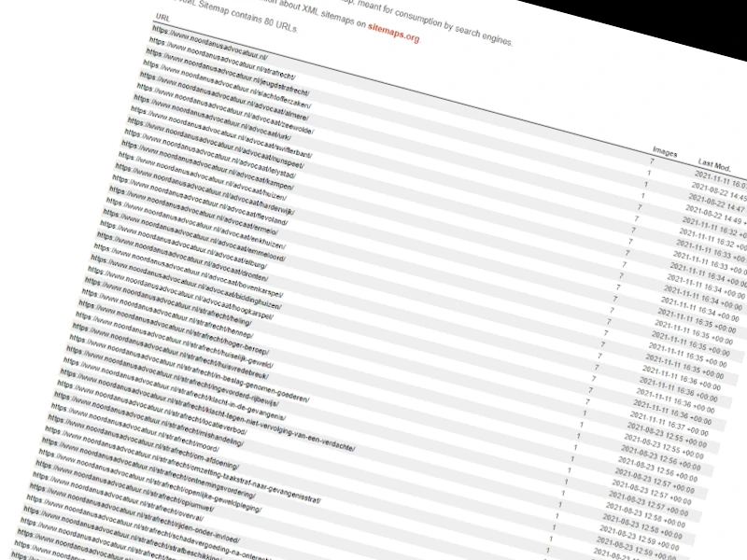
Task: Open the /advocaat/bovenkarspel/ link
Action: (x=188, y=269)
